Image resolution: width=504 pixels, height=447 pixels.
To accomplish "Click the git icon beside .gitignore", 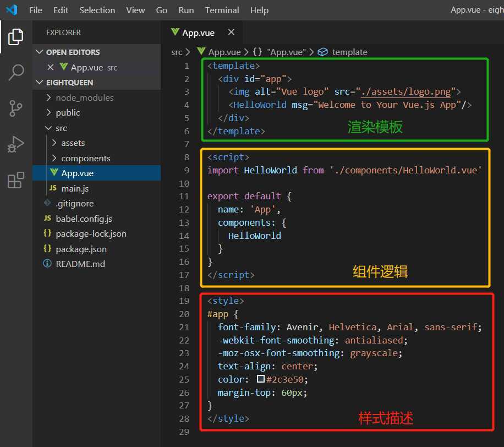I will tap(47, 203).
